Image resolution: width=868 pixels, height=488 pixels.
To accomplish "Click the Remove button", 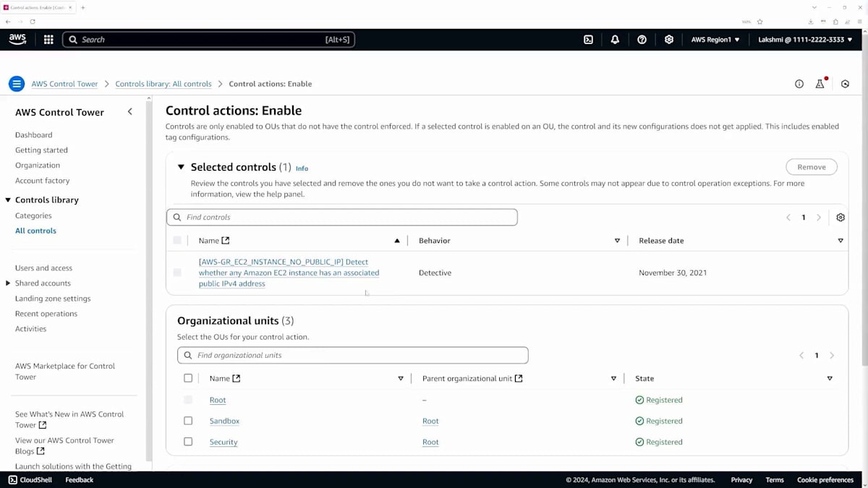I will tap(812, 167).
